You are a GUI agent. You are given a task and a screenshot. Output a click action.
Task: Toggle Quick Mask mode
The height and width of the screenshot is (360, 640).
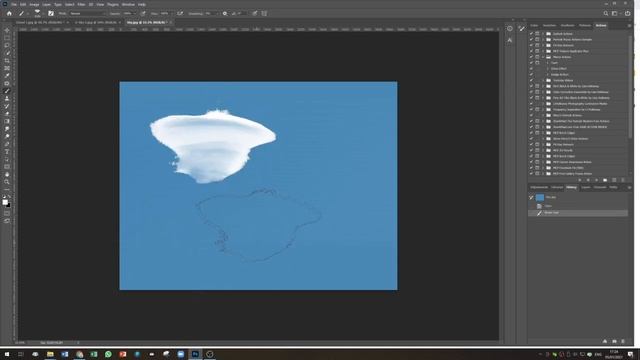click(x=7, y=213)
